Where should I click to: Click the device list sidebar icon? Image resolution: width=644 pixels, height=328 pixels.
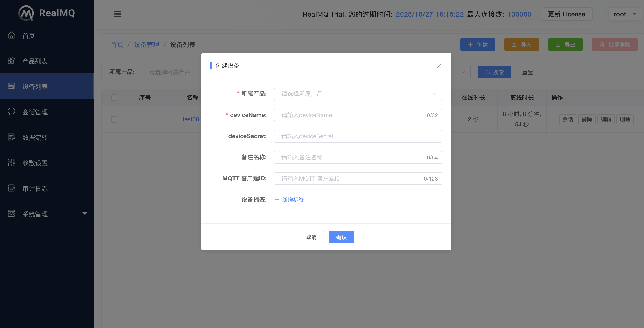(11, 86)
